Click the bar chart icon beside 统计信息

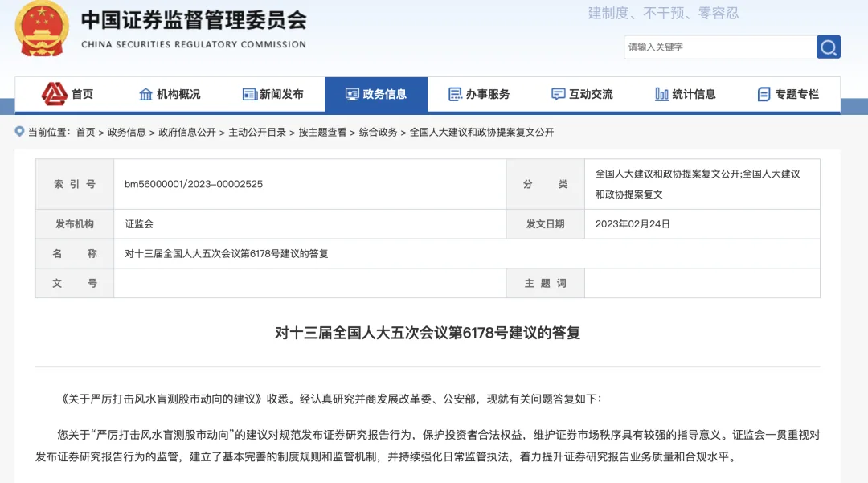click(x=661, y=95)
